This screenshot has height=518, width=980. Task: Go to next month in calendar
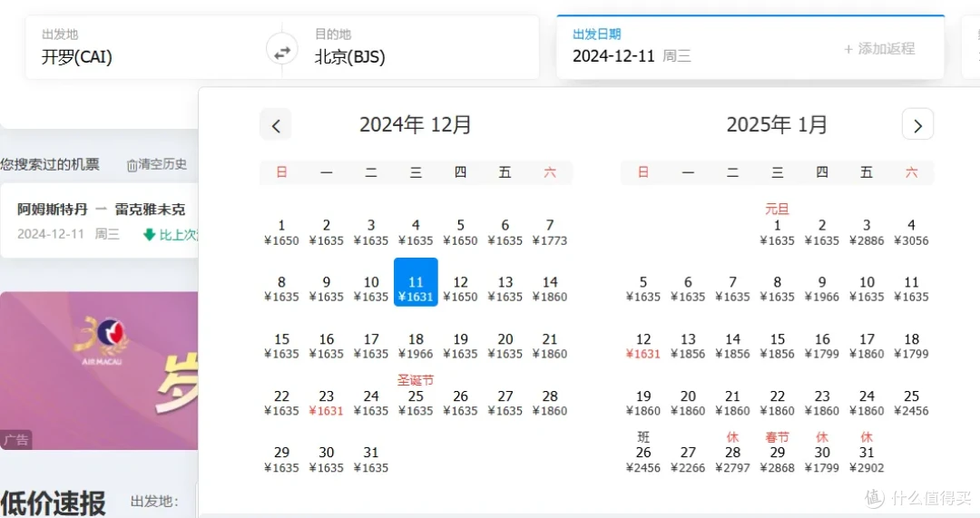click(917, 125)
